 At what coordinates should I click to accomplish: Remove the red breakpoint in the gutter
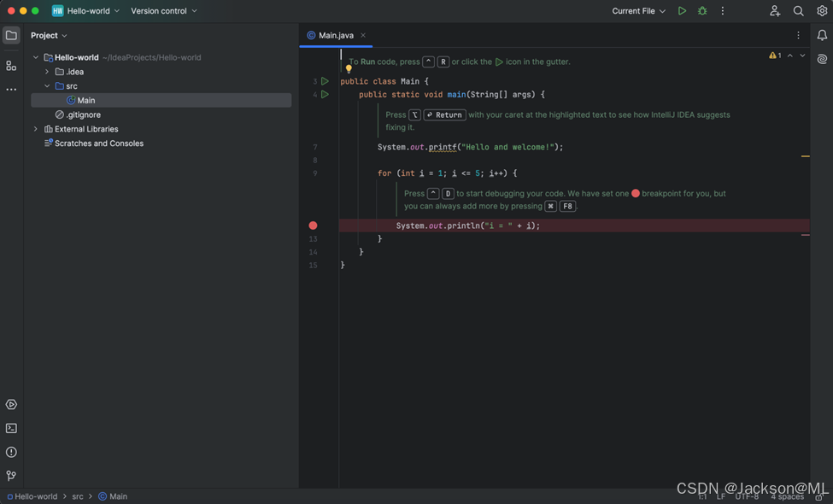313,226
